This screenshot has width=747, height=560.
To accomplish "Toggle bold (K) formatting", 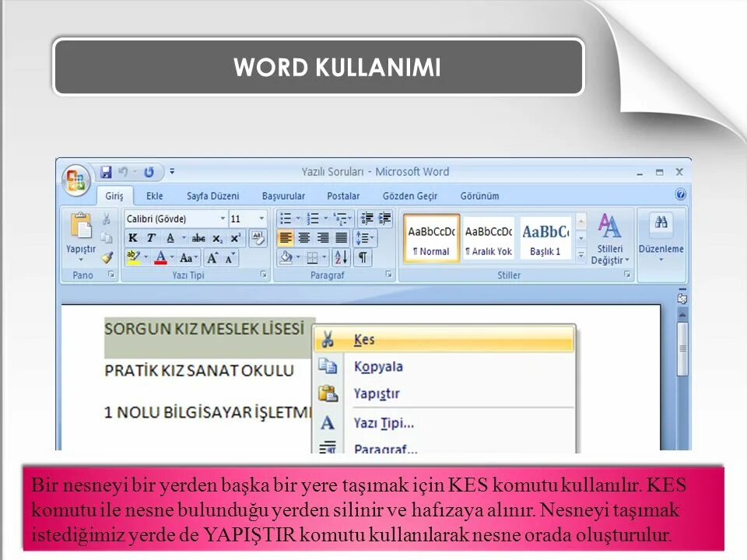I will point(133,238).
